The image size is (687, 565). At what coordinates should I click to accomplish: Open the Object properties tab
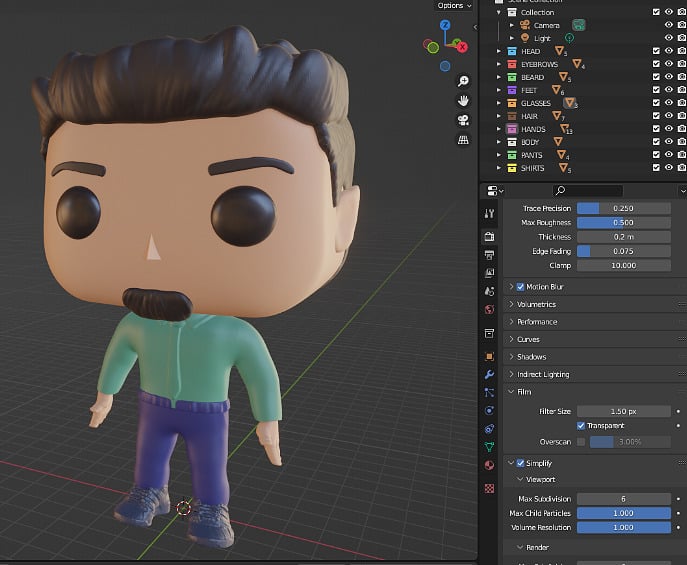[x=489, y=356]
